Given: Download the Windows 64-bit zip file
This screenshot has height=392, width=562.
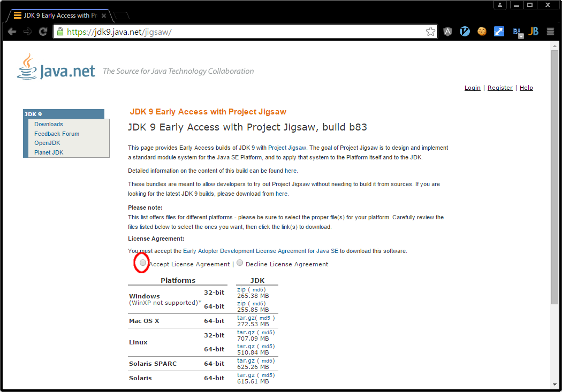Looking at the screenshot, I should coord(240,303).
